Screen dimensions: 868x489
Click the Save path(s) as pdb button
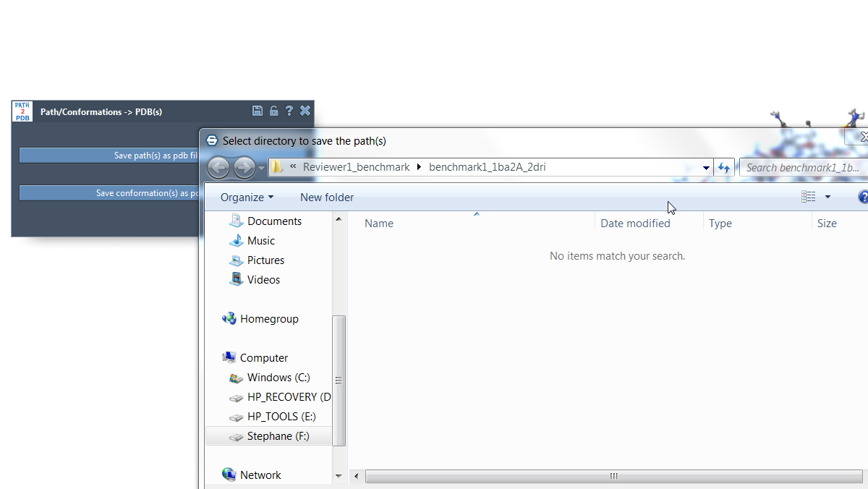109,156
